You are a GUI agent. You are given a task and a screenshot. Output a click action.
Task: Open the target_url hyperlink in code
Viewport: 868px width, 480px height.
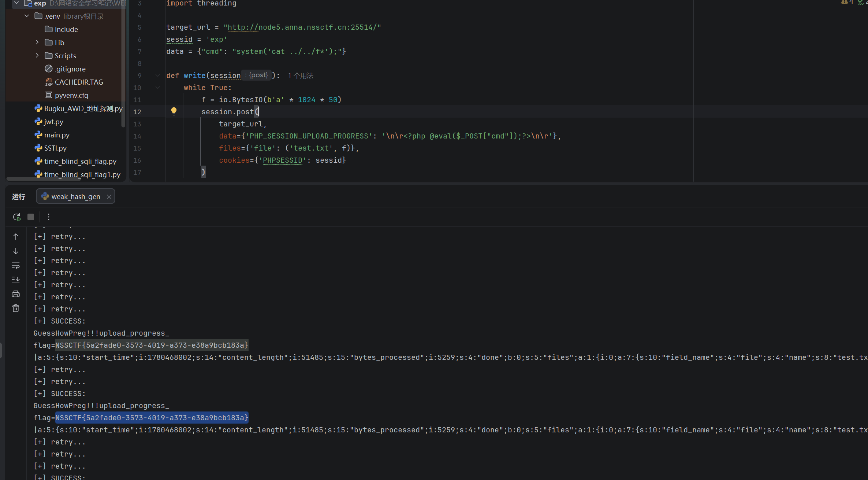pyautogui.click(x=302, y=27)
